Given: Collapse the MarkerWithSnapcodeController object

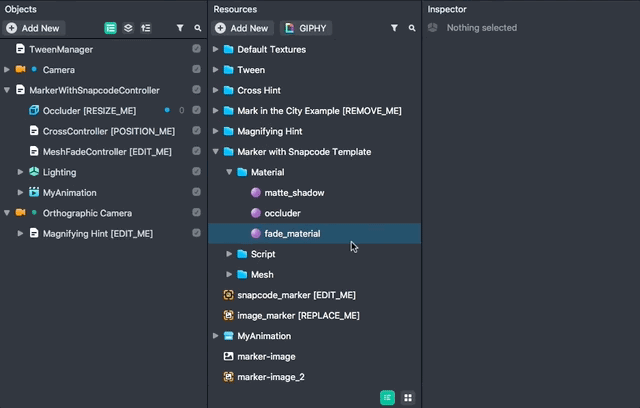Looking at the screenshot, I should [x=7, y=90].
